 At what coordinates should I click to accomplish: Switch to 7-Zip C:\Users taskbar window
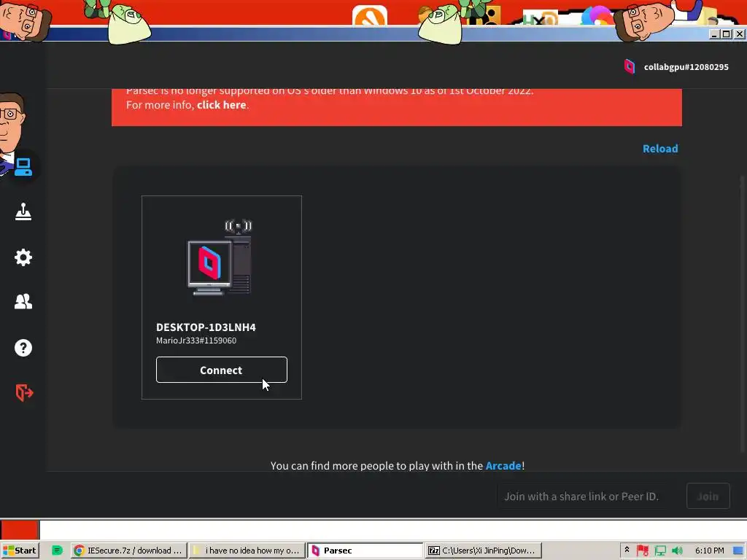pos(484,551)
